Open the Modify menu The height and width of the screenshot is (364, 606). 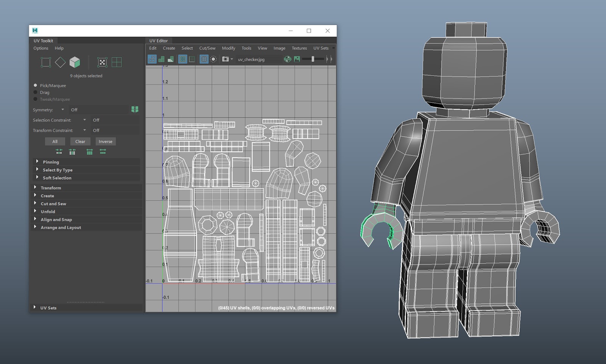[x=228, y=48]
